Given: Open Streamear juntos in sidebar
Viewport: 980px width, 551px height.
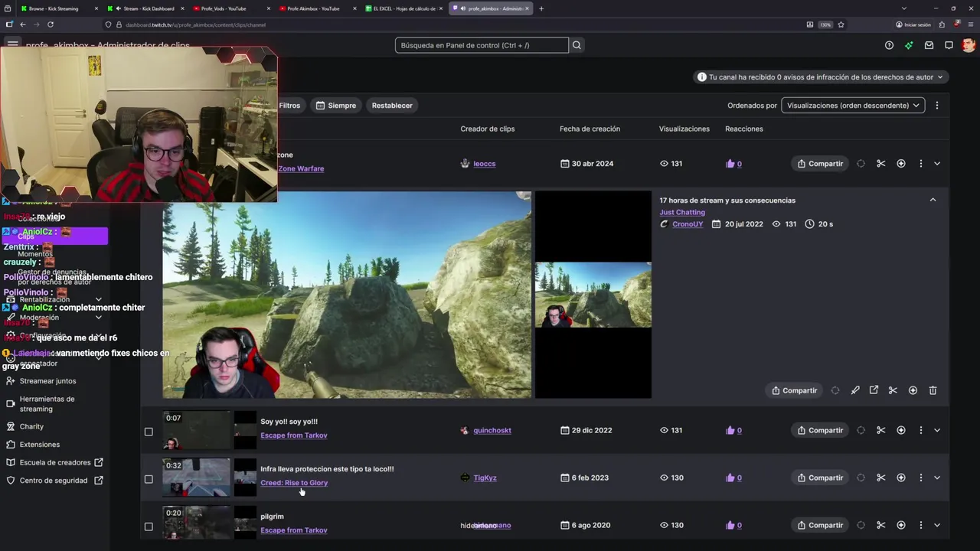Looking at the screenshot, I should [x=47, y=380].
